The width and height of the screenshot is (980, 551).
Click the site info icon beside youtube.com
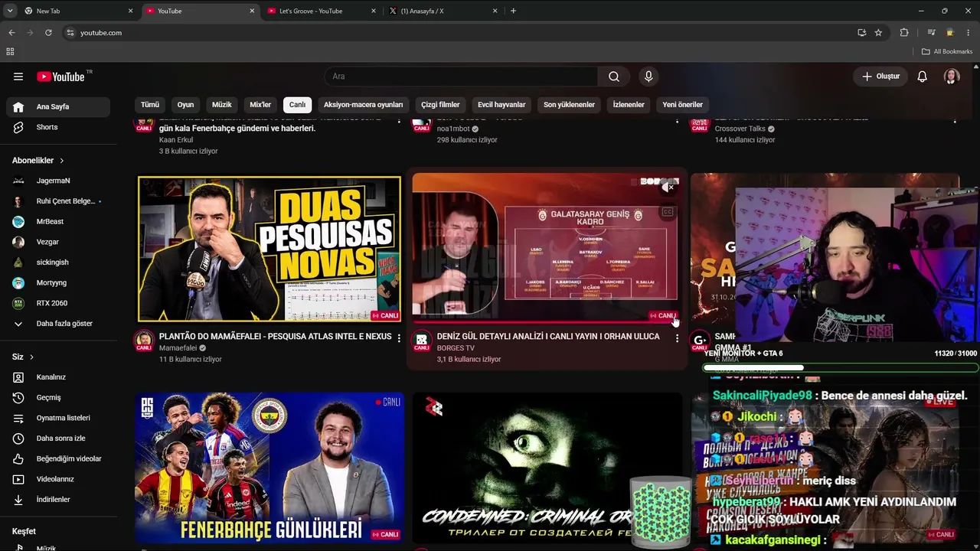70,33
